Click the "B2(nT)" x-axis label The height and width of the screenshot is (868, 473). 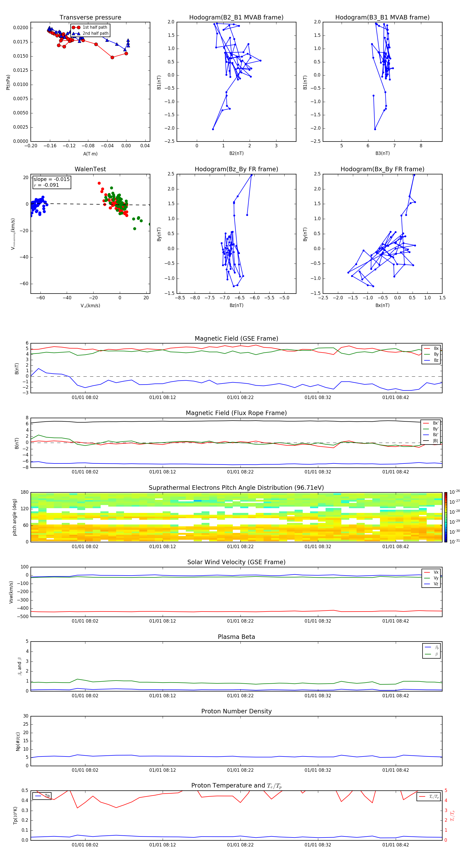pyautogui.click(x=236, y=153)
